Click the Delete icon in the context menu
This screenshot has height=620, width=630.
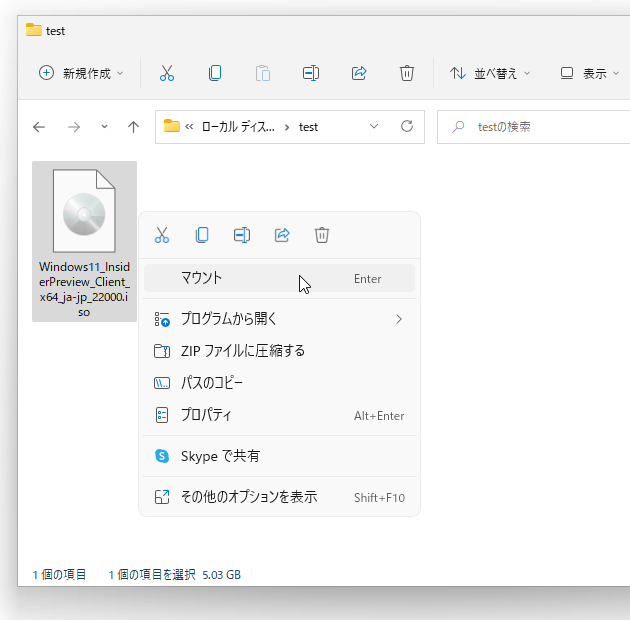322,235
